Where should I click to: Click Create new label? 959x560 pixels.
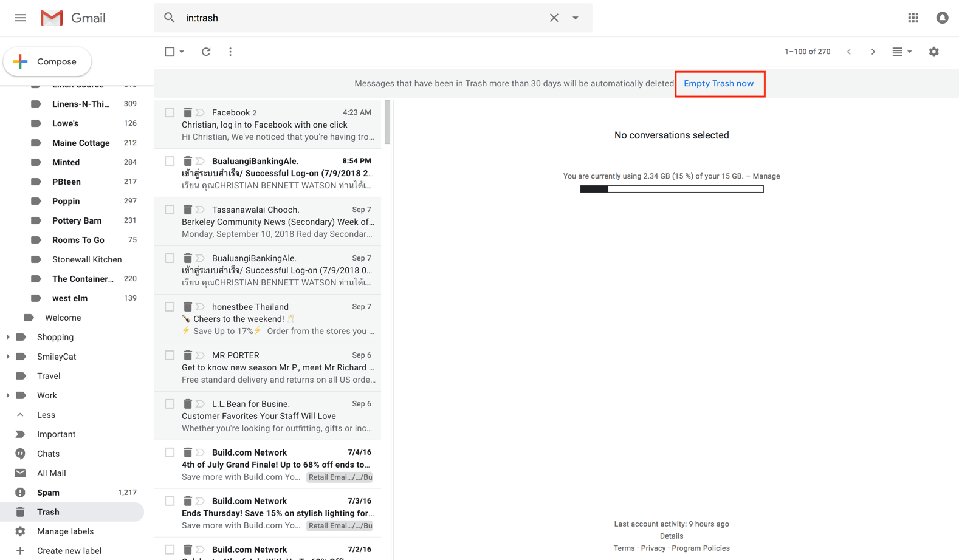pos(69,551)
